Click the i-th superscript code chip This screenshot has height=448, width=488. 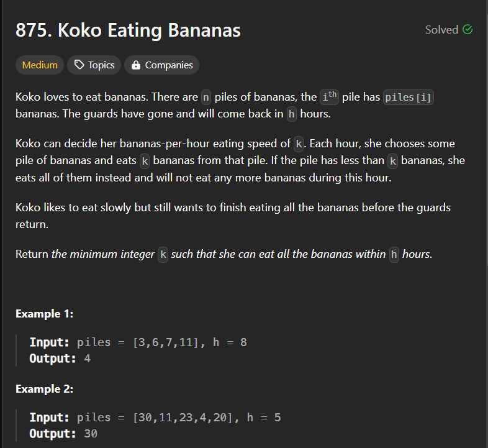329,96
